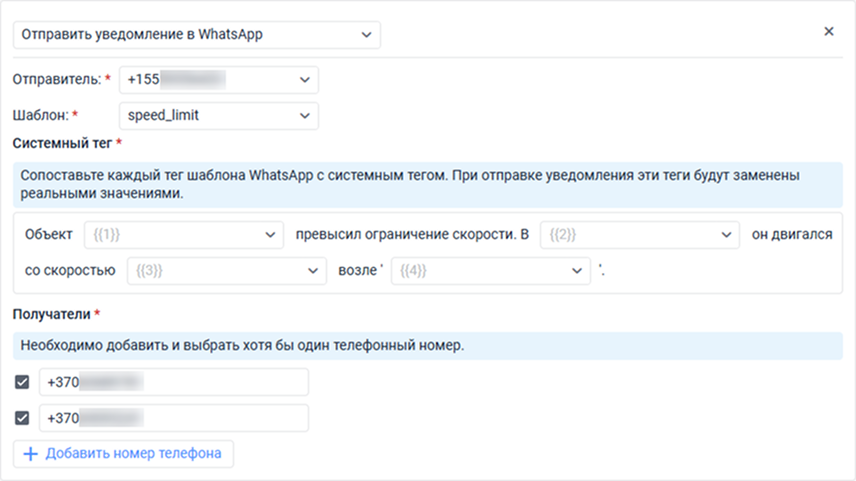Click the Добавить номер телефона button

tap(124, 454)
